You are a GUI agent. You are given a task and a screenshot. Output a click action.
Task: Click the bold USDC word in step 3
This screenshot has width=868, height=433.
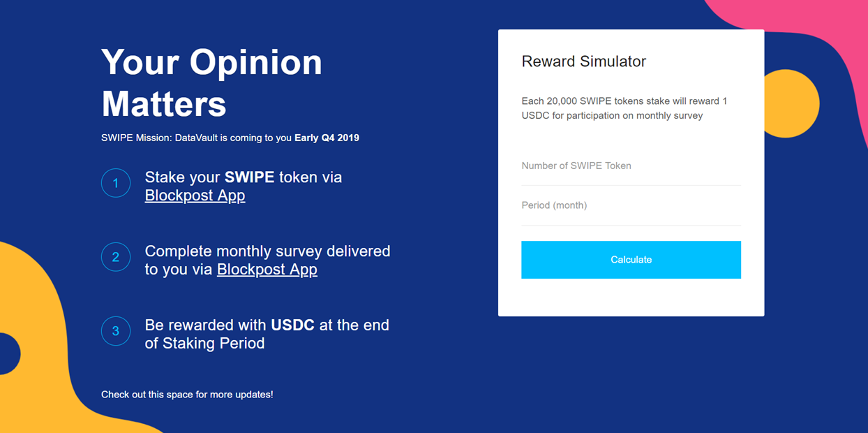click(x=292, y=325)
